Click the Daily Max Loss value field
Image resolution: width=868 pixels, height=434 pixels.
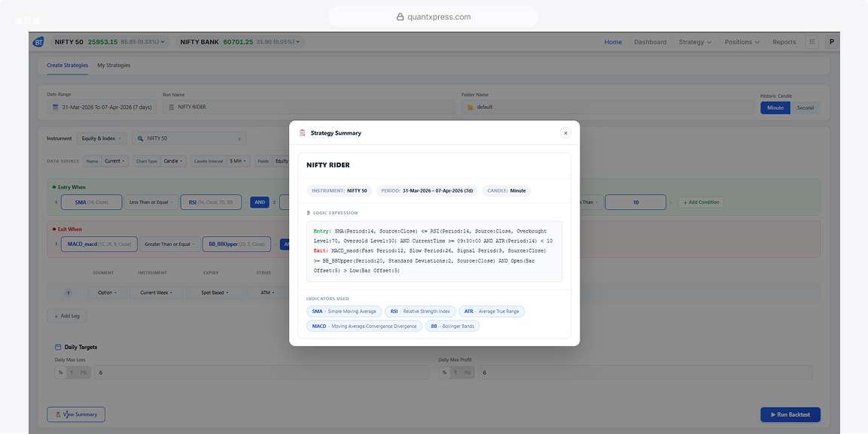click(x=261, y=372)
